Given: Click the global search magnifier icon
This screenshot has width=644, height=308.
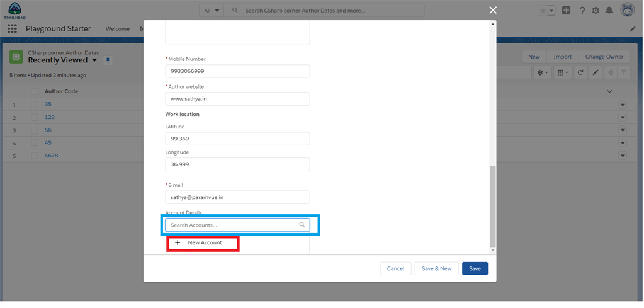Looking at the screenshot, I should [235, 10].
